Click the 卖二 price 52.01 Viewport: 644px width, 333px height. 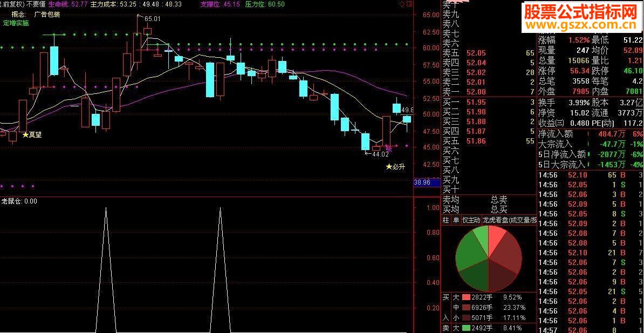click(x=476, y=82)
